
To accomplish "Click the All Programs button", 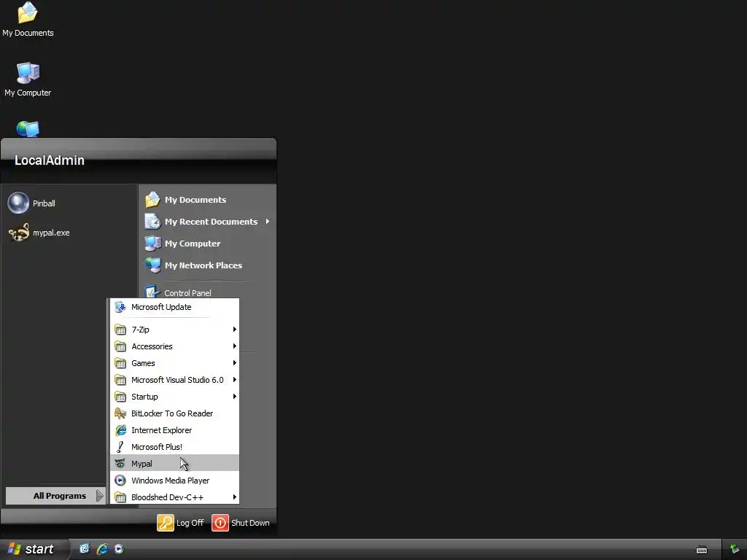I will 55,496.
